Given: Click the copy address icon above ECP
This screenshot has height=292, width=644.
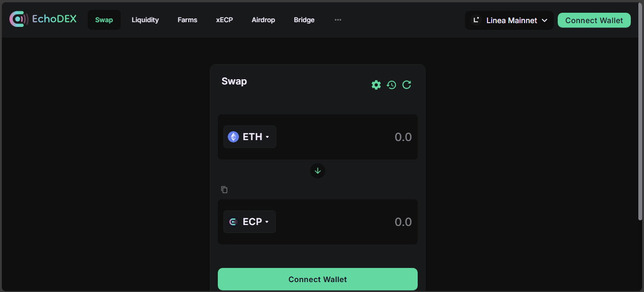Looking at the screenshot, I should [x=224, y=190].
